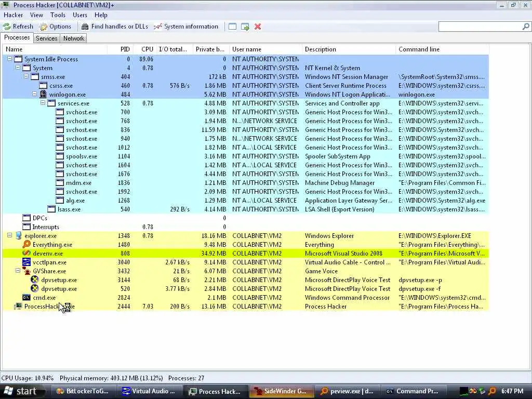The image size is (532, 399).
Task: Select the Interrupts row
Action: click(x=246, y=227)
